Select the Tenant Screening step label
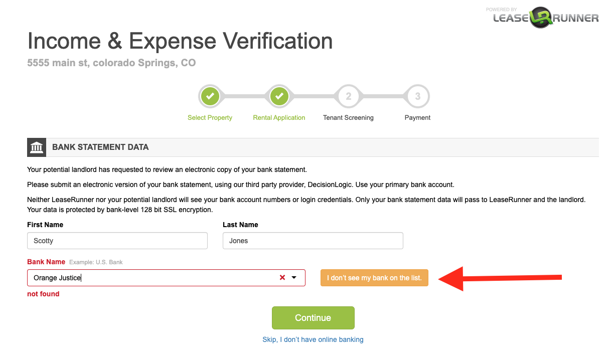 click(348, 118)
